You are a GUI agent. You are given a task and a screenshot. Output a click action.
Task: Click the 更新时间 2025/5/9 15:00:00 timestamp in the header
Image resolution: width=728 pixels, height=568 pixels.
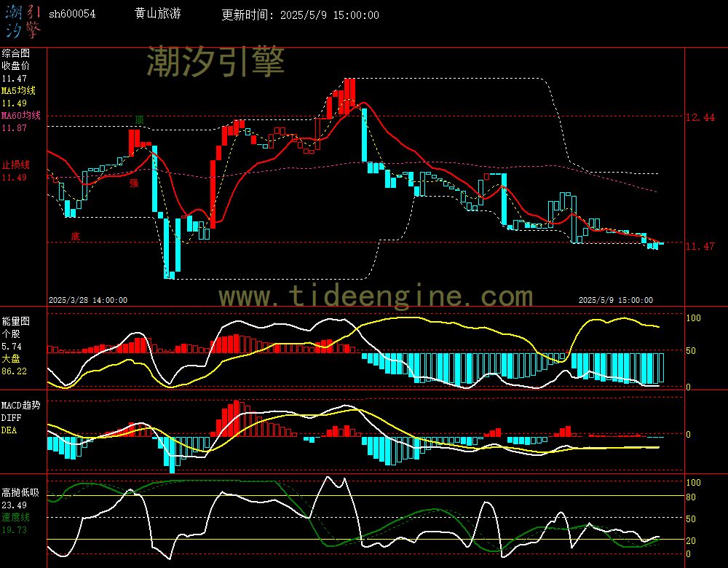click(x=300, y=15)
